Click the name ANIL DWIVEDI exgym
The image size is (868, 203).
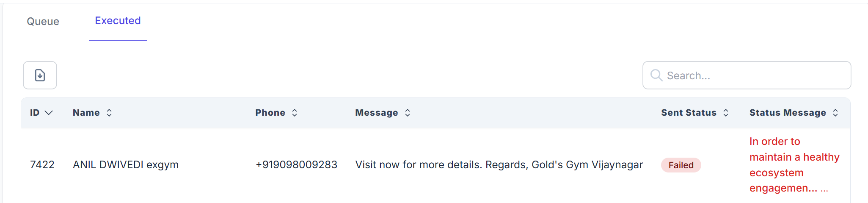(126, 165)
